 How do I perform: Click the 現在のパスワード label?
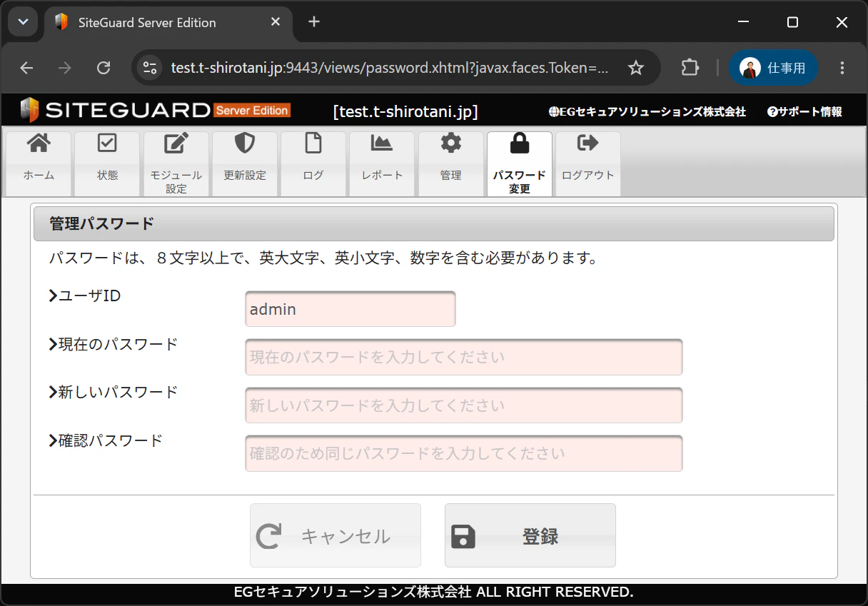[113, 344]
